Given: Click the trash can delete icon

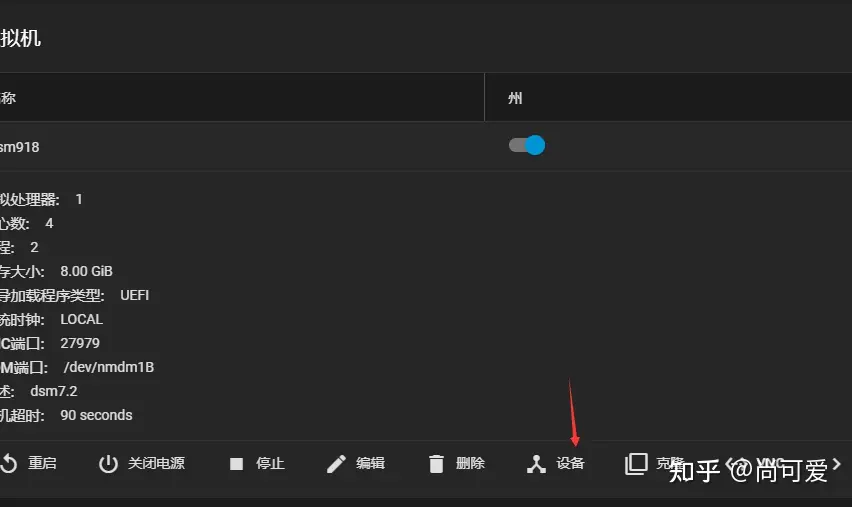Looking at the screenshot, I should [436, 464].
